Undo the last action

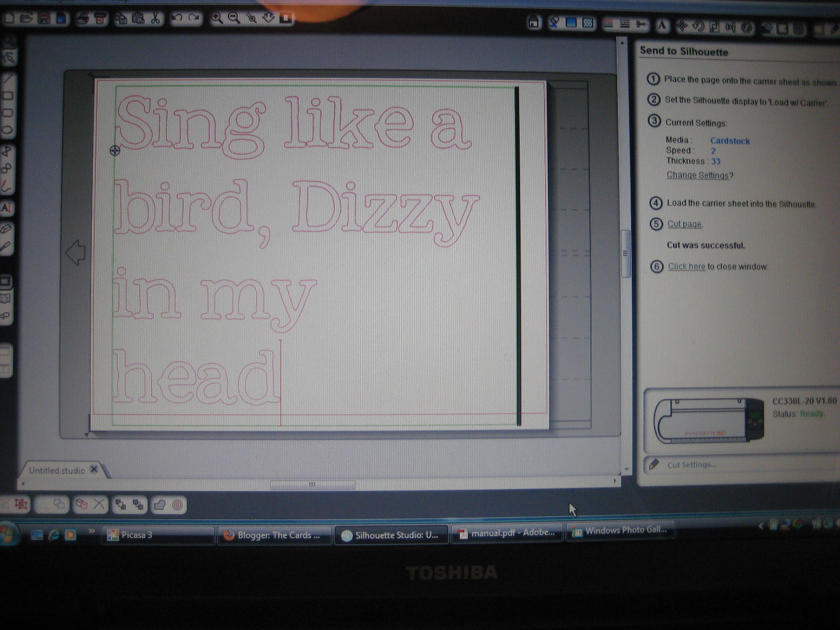[x=177, y=18]
